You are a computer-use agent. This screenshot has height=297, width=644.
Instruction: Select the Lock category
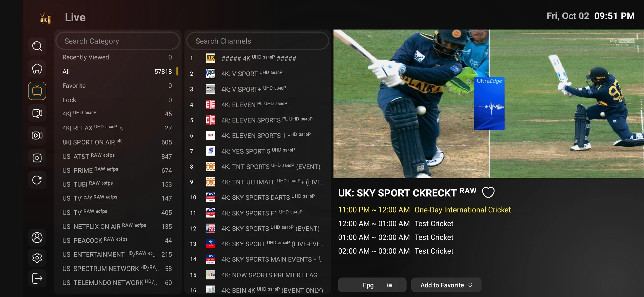point(117,100)
